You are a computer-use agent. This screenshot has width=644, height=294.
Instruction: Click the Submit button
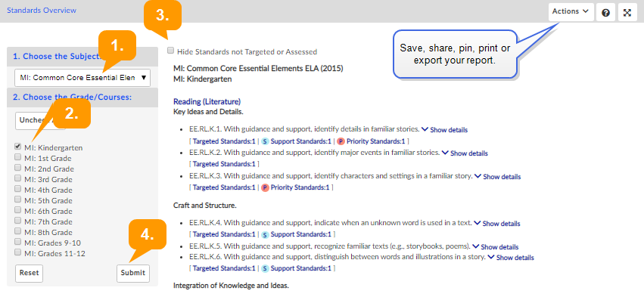(x=133, y=273)
